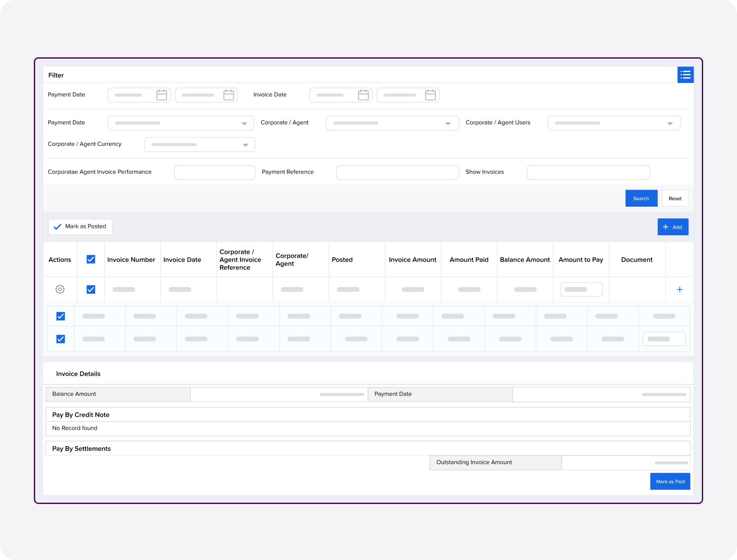The height and width of the screenshot is (560, 737).
Task: Click first Payment Date from-date field
Action: [139, 95]
